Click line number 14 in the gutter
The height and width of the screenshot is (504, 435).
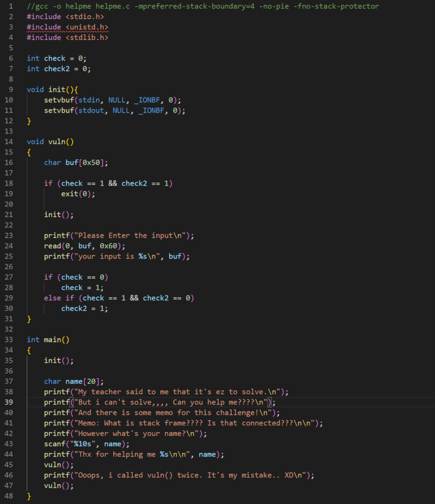coord(9,142)
